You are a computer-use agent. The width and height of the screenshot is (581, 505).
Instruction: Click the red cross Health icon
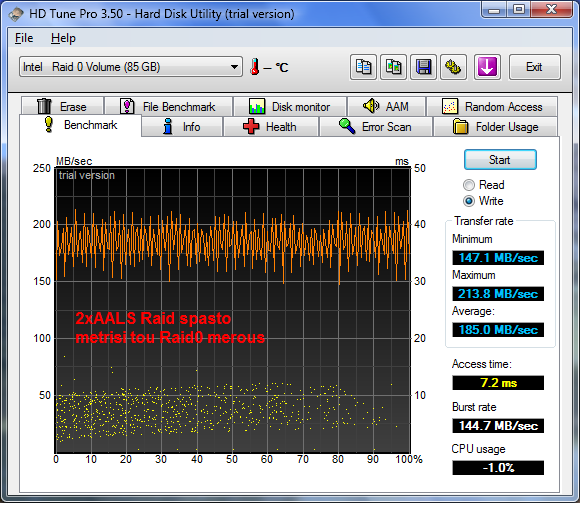(251, 126)
